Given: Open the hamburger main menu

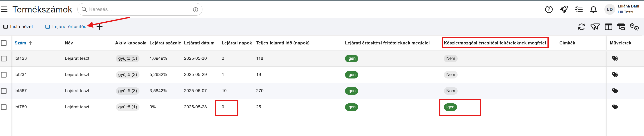Looking at the screenshot, I should (x=4, y=10).
